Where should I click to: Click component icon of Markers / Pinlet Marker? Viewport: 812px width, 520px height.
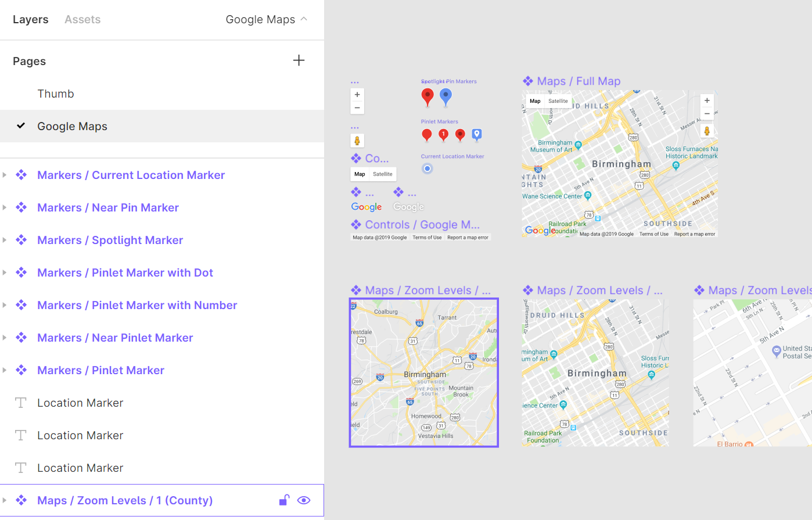(21, 370)
